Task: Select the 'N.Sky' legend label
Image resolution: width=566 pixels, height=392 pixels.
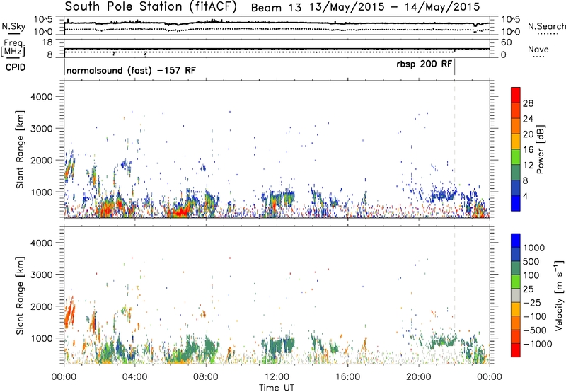Action: pyautogui.click(x=13, y=26)
